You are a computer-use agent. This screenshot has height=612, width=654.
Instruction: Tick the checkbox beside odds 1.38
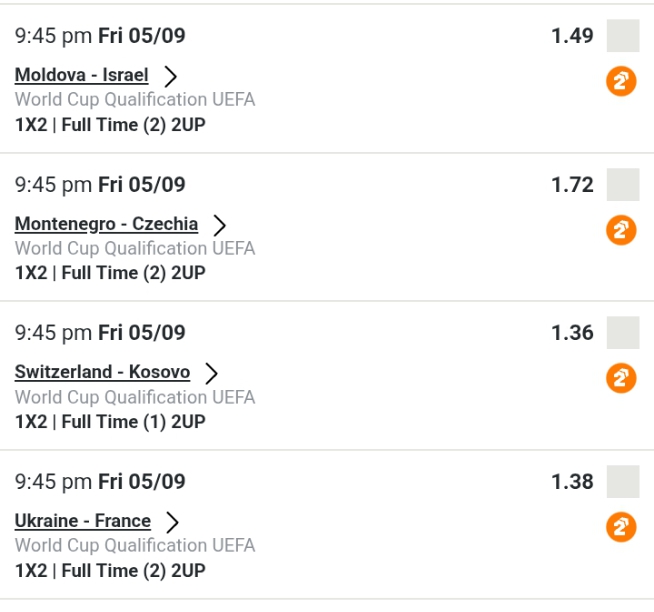[623, 481]
